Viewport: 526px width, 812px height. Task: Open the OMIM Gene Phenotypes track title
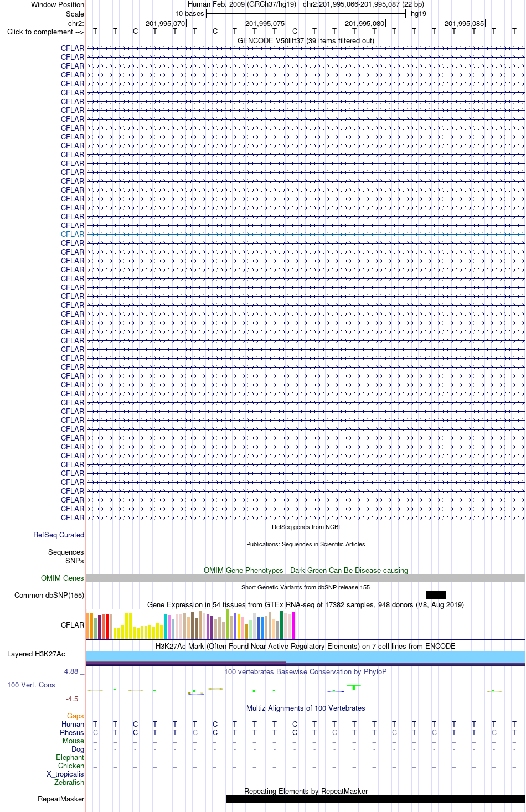(x=306, y=570)
